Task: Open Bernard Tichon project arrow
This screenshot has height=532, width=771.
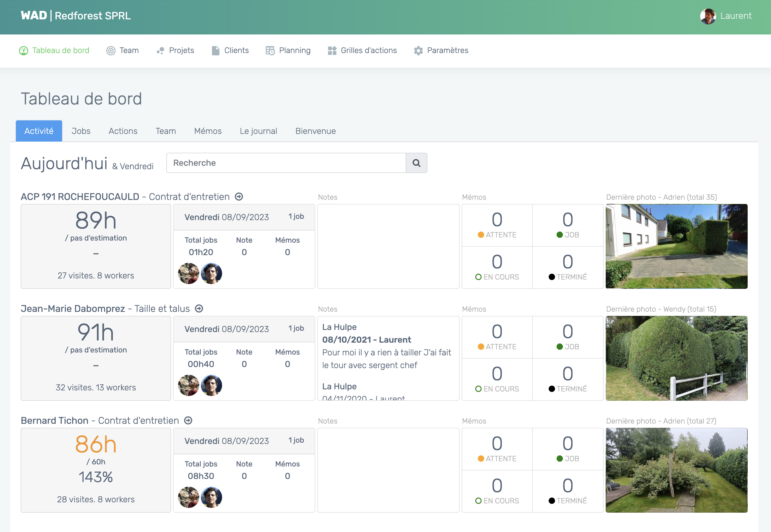Action: coord(188,420)
